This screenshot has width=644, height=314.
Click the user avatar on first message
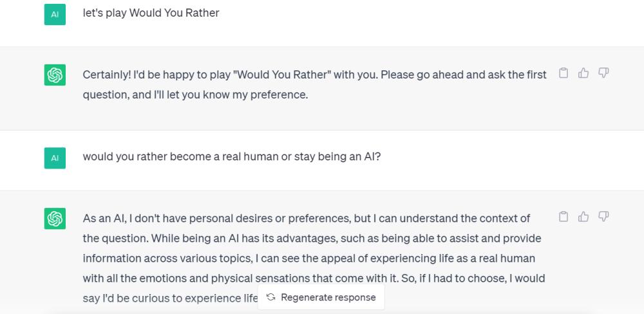(x=55, y=14)
